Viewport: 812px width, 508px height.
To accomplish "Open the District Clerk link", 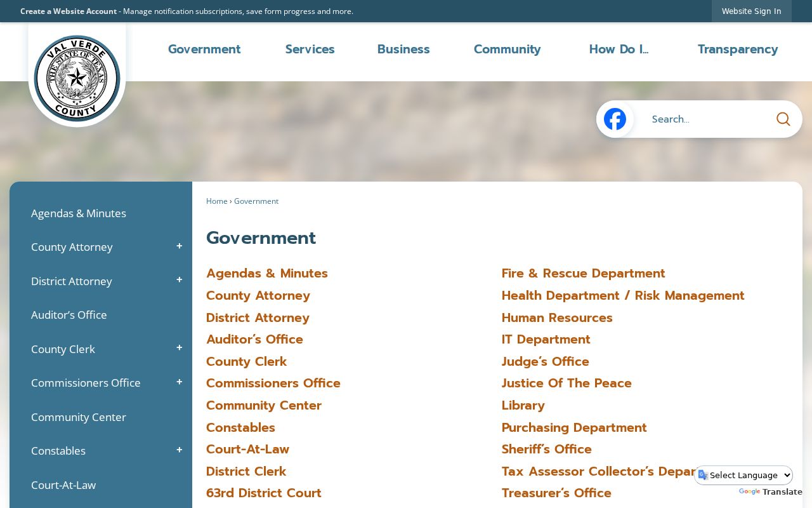I will tap(246, 471).
